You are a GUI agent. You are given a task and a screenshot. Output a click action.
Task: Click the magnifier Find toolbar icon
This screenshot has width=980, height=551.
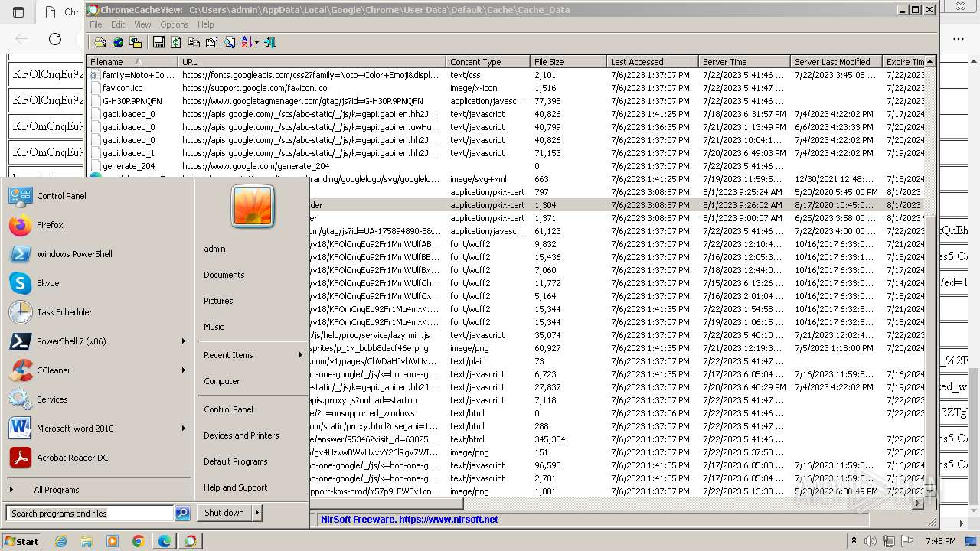click(x=229, y=43)
